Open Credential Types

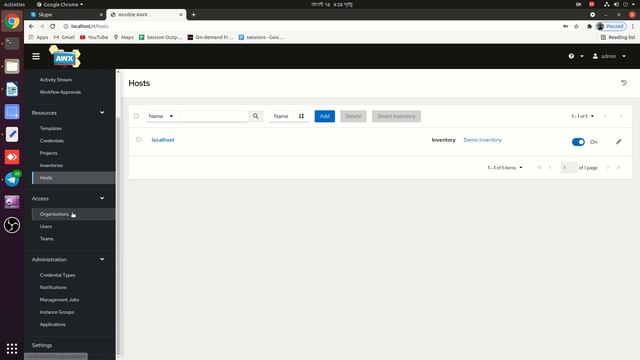point(58,276)
